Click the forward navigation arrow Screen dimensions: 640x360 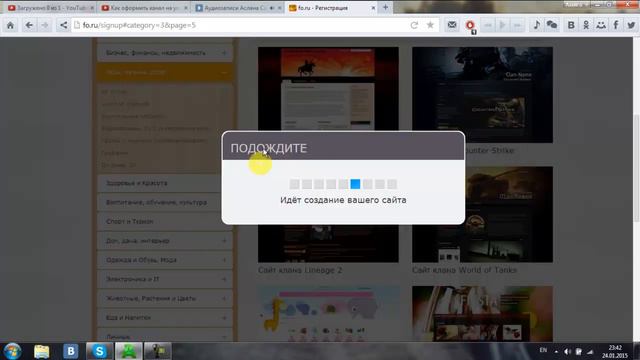45,25
